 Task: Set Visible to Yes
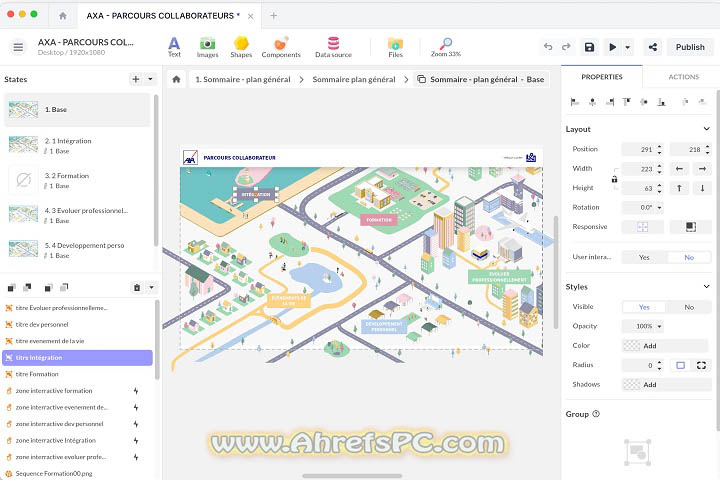pos(644,307)
